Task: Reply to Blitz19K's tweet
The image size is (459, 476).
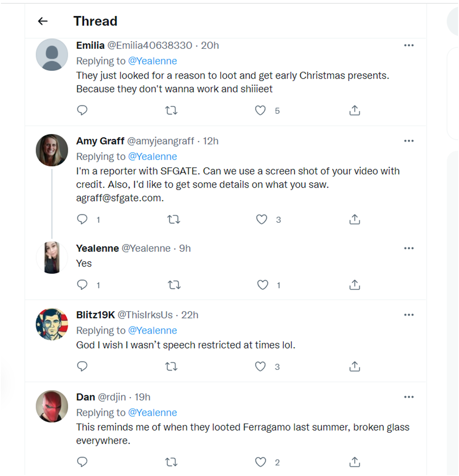Action: pos(82,367)
